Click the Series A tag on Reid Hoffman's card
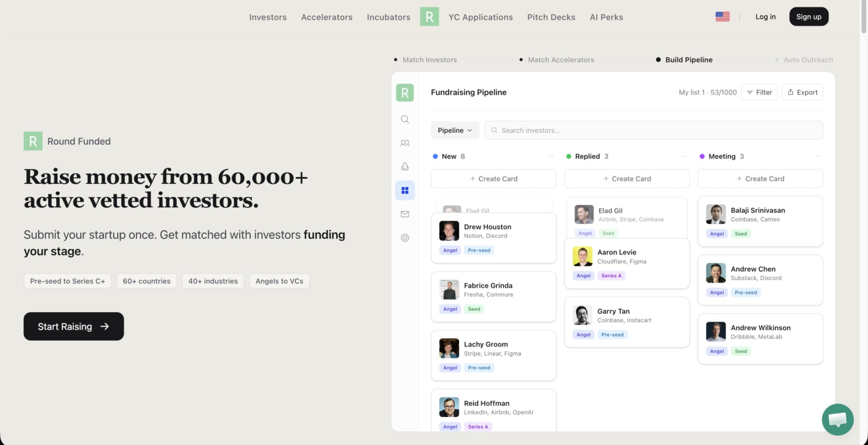868x445 pixels. [x=478, y=426]
